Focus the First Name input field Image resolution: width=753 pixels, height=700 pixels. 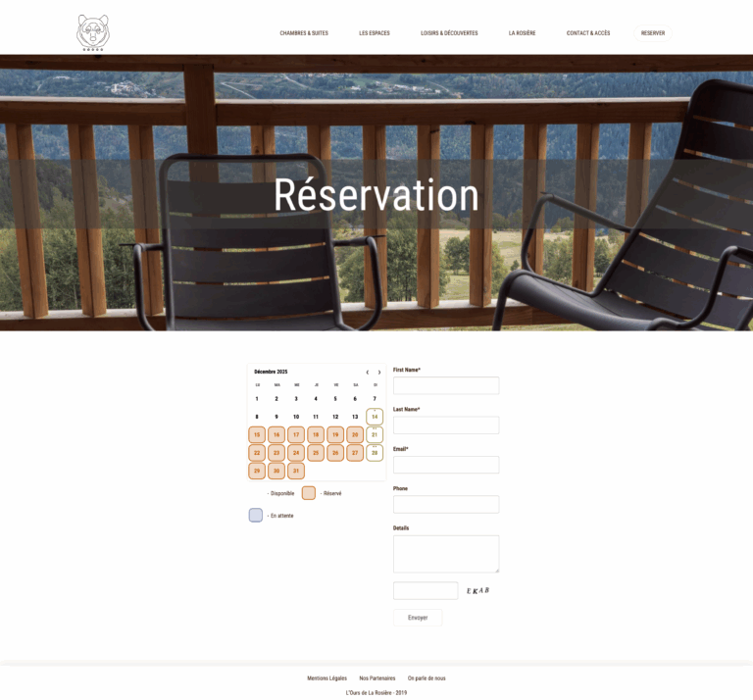pos(446,385)
